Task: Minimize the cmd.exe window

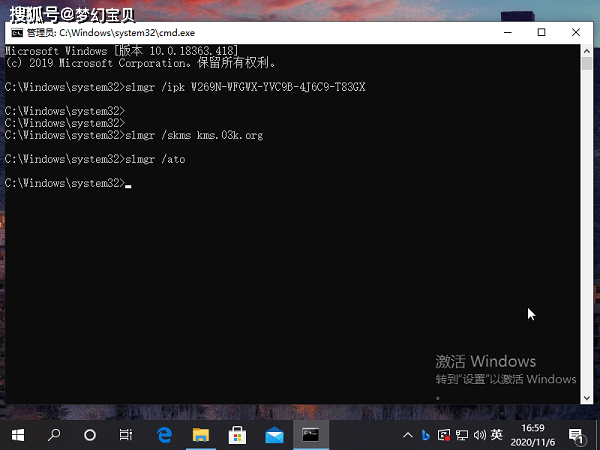Action: click(508, 33)
